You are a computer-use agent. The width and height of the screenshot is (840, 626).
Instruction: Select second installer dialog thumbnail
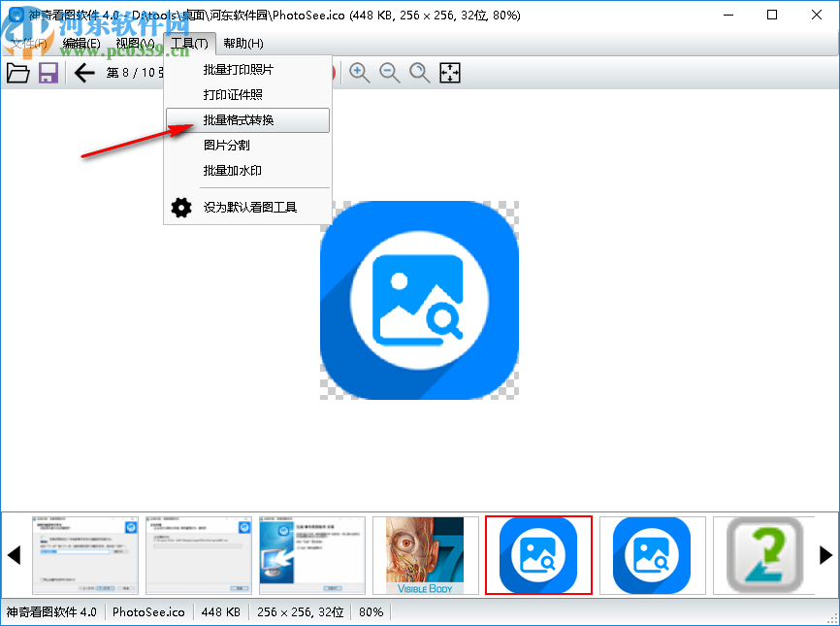199,555
